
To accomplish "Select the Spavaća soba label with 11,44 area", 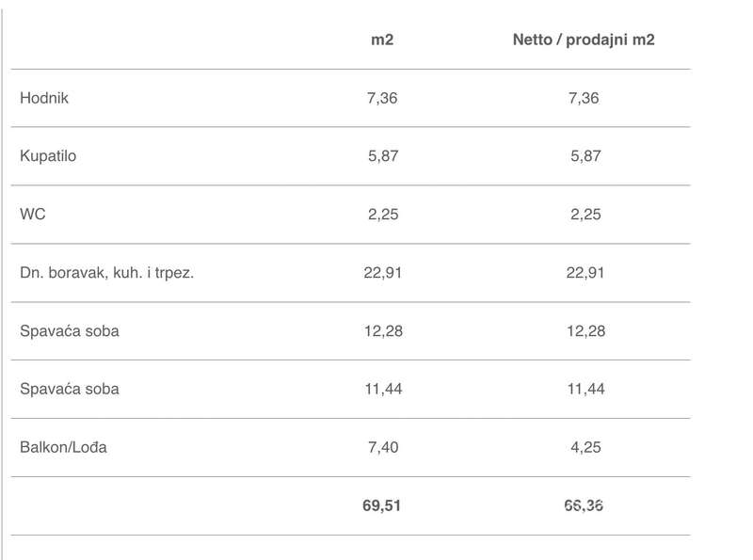I will (70, 389).
